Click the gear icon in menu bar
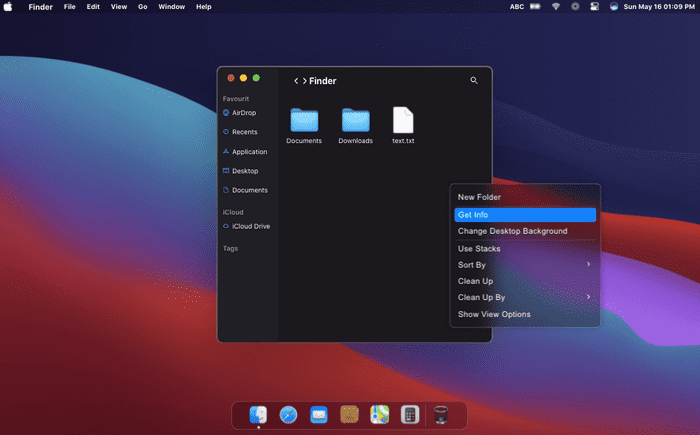The height and width of the screenshot is (435, 700). coord(575,7)
